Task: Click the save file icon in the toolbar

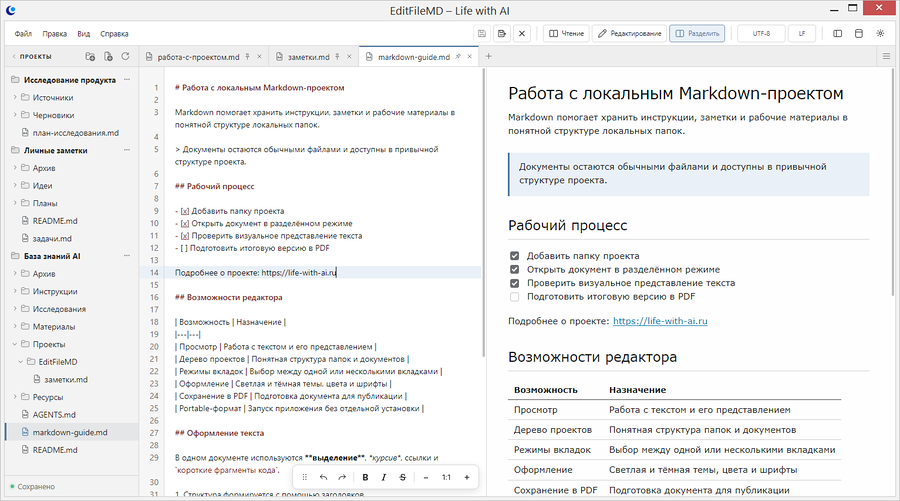Action: pos(482,34)
